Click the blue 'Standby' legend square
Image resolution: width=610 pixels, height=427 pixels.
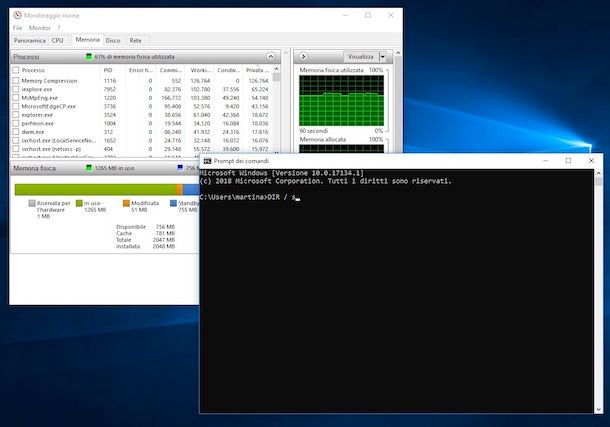[x=173, y=203]
